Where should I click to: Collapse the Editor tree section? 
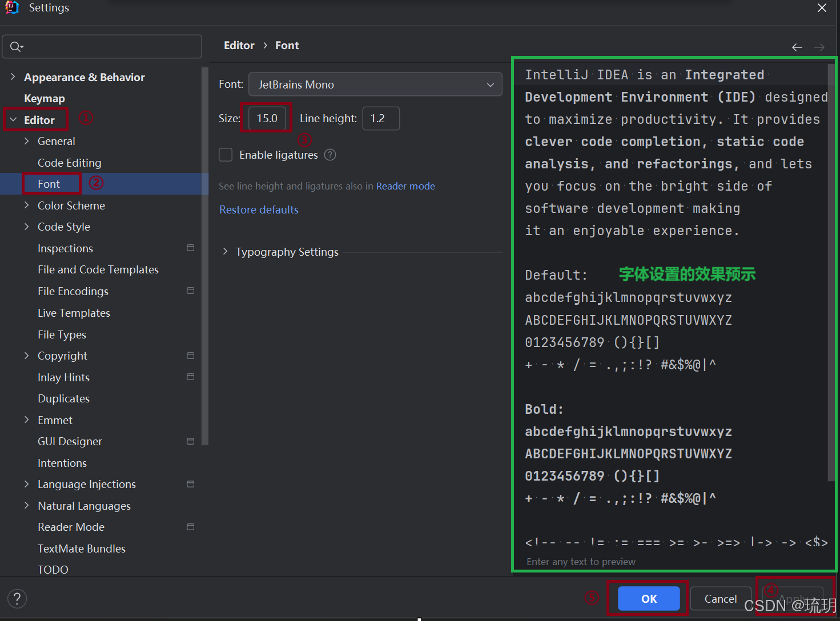click(x=13, y=120)
